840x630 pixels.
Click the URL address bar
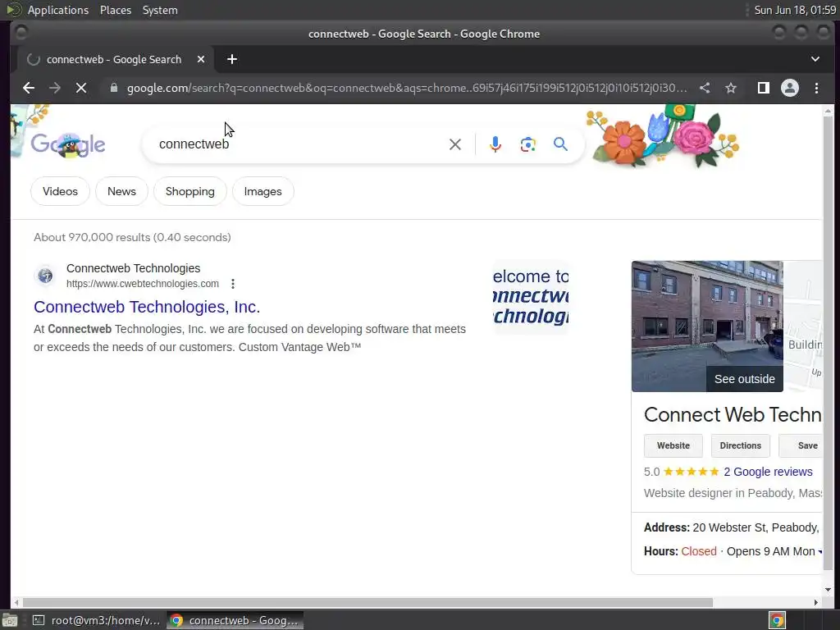407,88
